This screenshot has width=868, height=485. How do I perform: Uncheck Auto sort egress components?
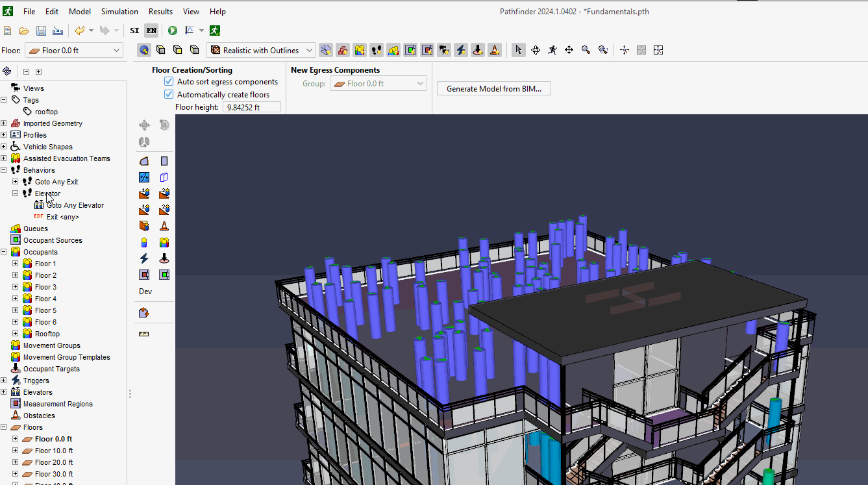click(x=169, y=82)
